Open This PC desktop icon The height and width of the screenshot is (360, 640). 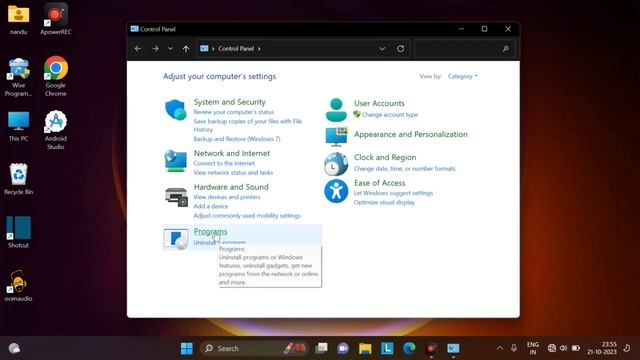click(18, 126)
